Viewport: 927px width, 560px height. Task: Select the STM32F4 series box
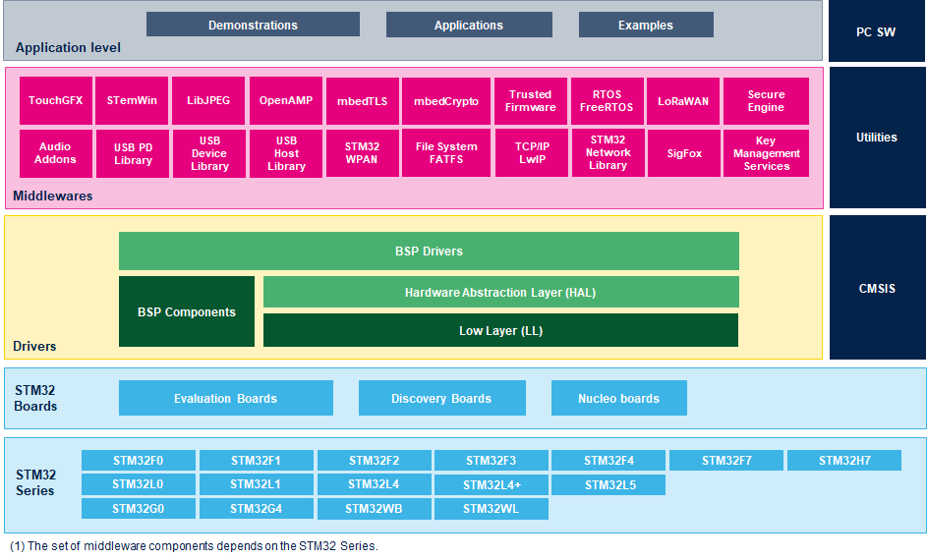(608, 460)
